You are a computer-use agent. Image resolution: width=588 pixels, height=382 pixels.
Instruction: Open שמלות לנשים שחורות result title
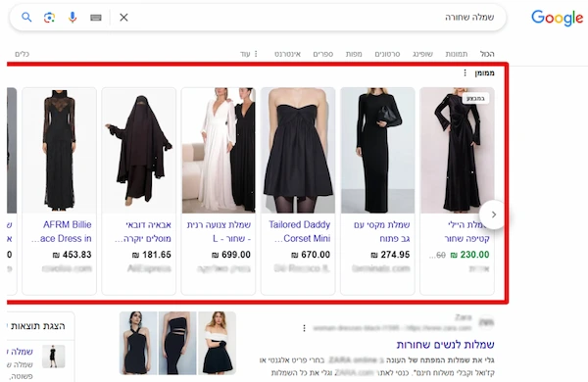pos(446,344)
